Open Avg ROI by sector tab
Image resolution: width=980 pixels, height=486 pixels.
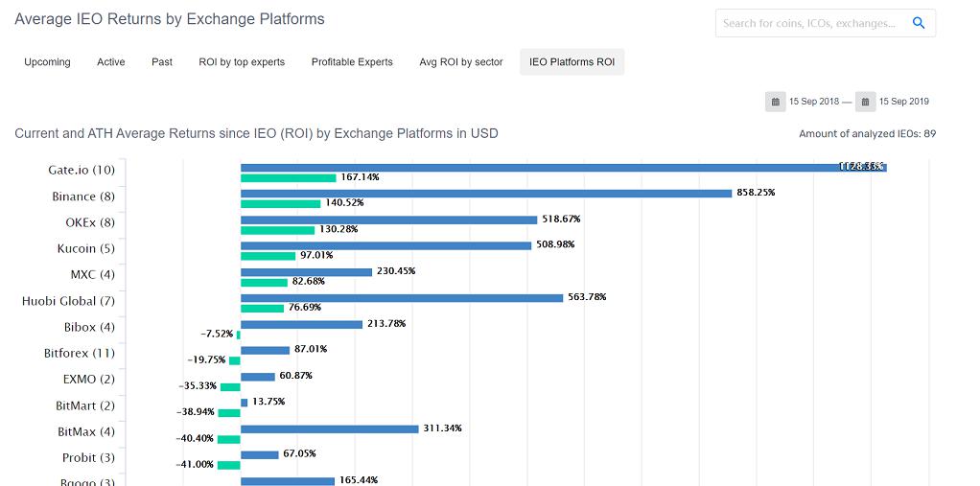(x=461, y=62)
